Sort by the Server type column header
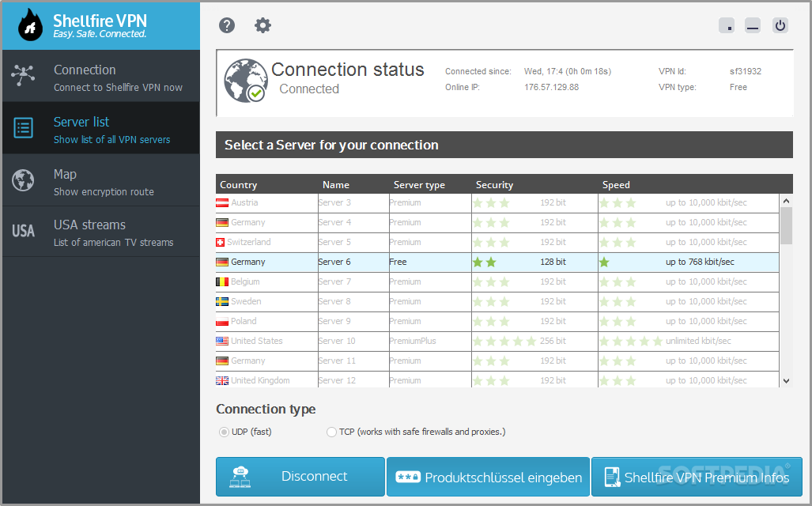The height and width of the screenshot is (506, 812). click(x=419, y=185)
